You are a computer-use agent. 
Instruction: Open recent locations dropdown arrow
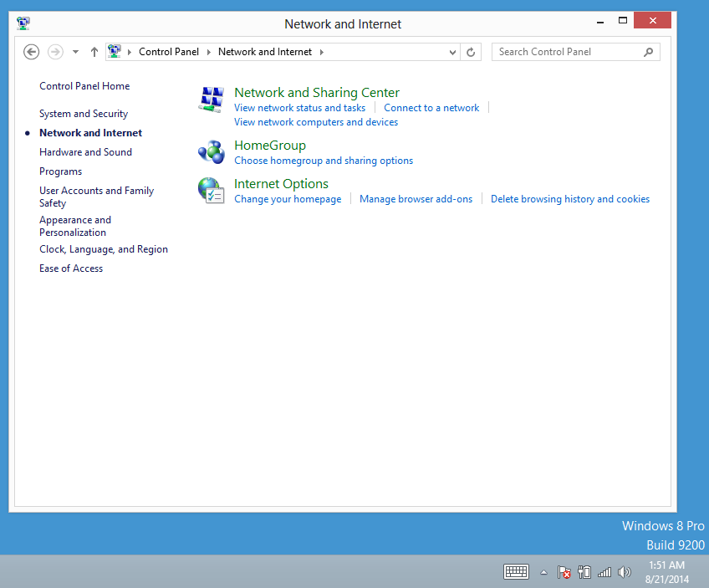pos(75,52)
